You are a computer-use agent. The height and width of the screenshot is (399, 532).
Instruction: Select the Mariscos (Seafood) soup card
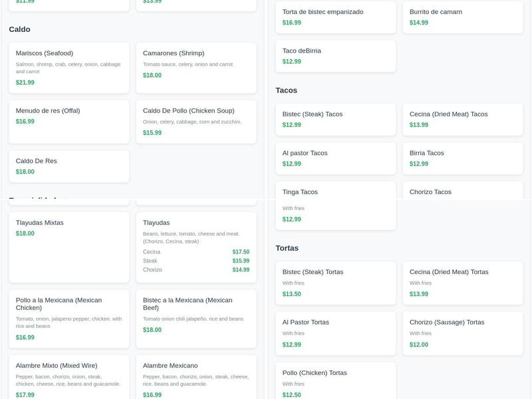point(68,68)
